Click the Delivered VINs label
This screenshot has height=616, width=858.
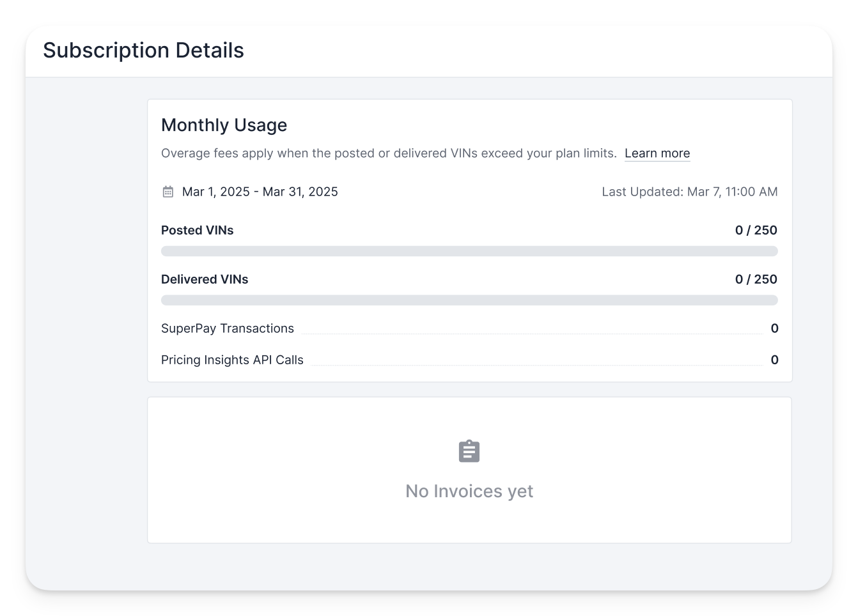click(x=205, y=279)
